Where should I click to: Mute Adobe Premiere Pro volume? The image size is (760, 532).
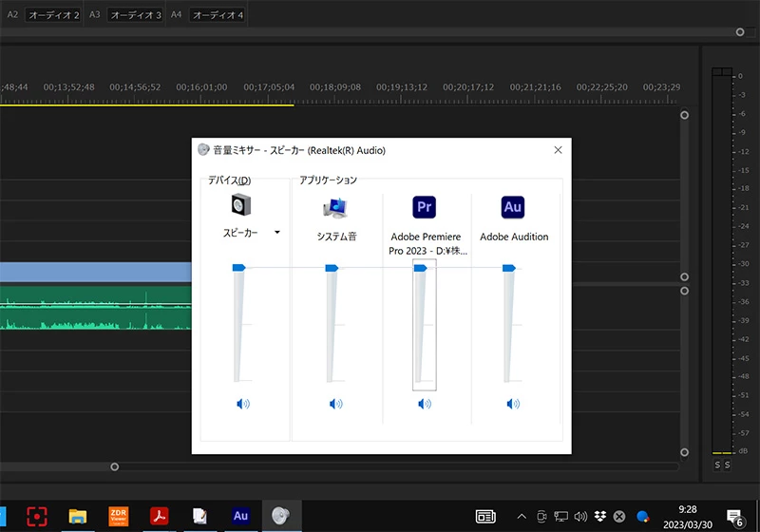tap(424, 404)
